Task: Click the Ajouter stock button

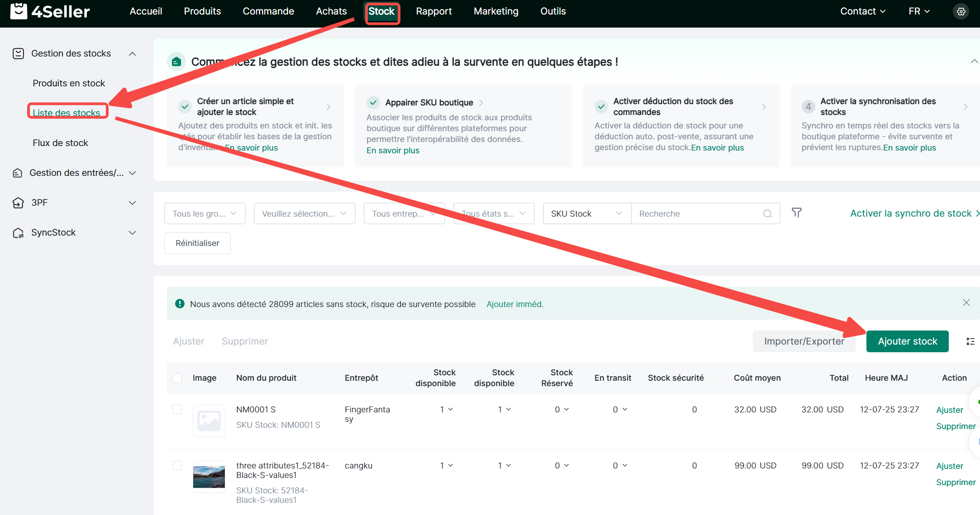Action: [x=907, y=341]
